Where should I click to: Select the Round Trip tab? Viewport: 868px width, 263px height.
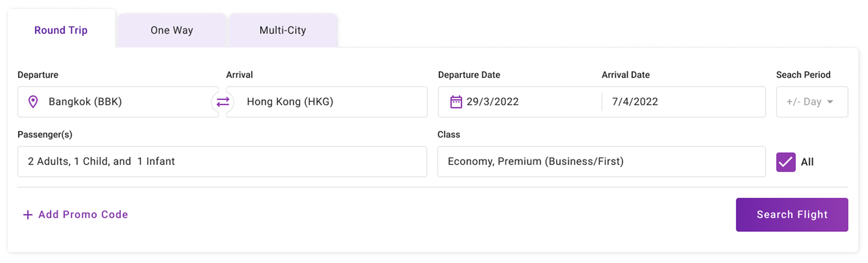(x=61, y=30)
